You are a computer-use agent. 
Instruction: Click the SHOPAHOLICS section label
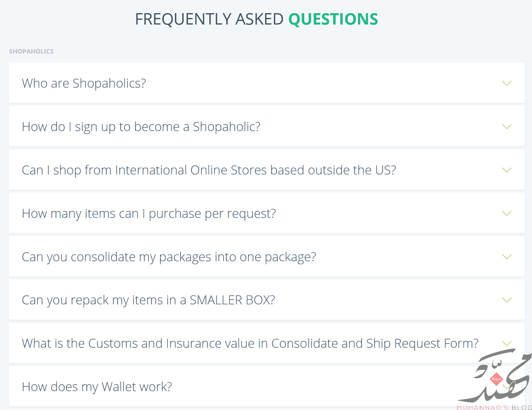point(31,51)
